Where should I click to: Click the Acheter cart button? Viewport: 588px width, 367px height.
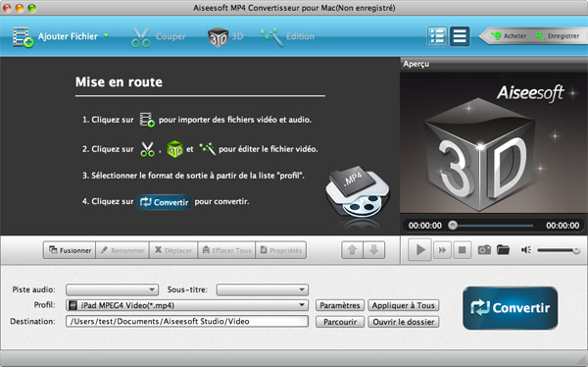coord(509,36)
